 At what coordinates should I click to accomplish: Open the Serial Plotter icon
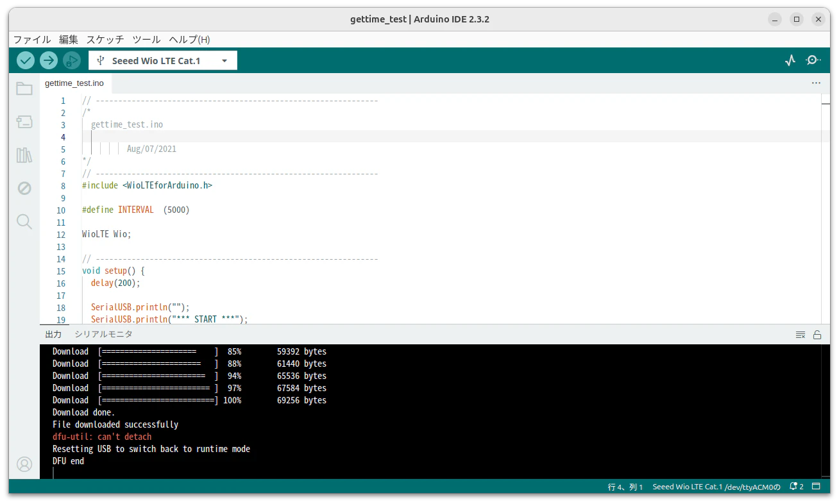tap(790, 60)
